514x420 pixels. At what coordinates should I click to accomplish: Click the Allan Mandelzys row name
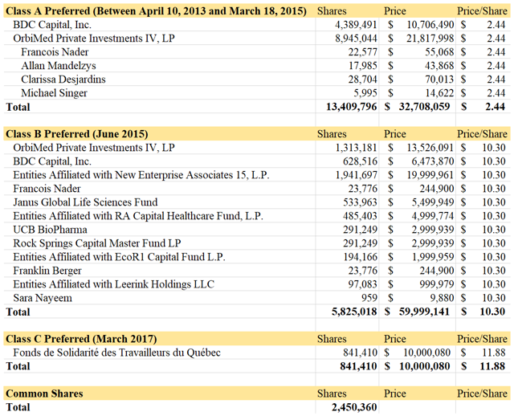point(59,66)
